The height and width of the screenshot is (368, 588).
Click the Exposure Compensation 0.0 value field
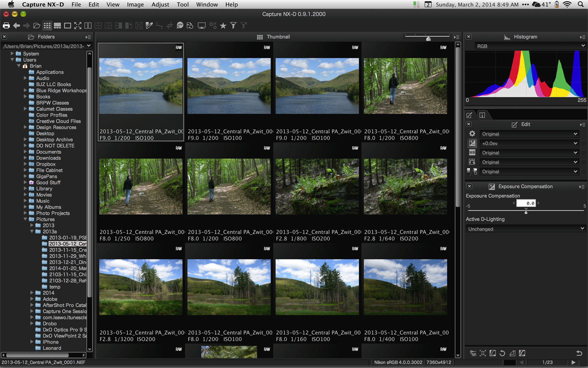tap(526, 203)
